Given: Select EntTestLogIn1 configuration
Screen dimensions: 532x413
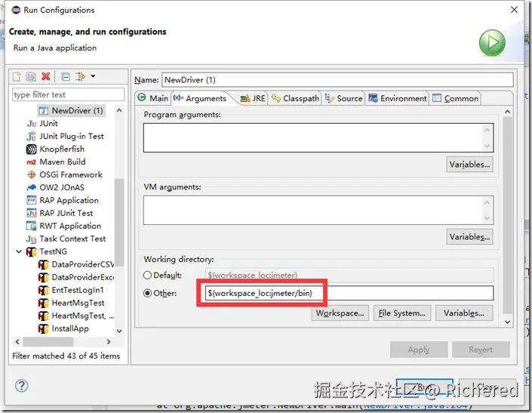Looking at the screenshot, I should pos(78,290).
